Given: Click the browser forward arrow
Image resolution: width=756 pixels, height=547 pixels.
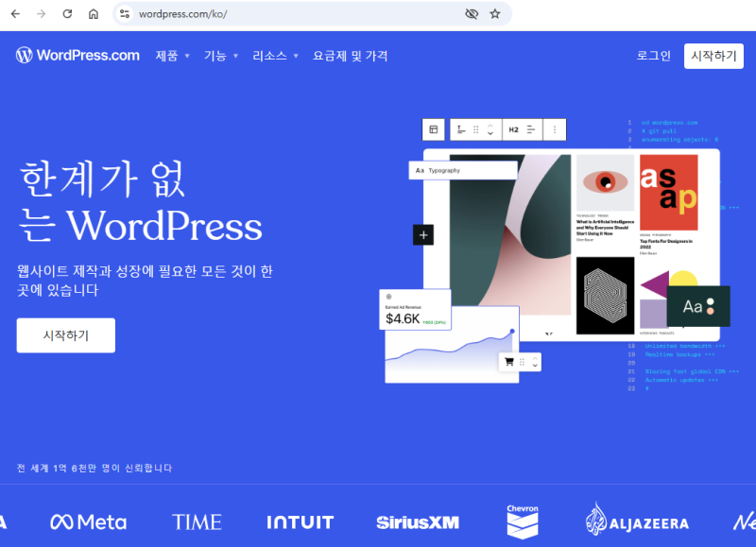Looking at the screenshot, I should [x=42, y=14].
